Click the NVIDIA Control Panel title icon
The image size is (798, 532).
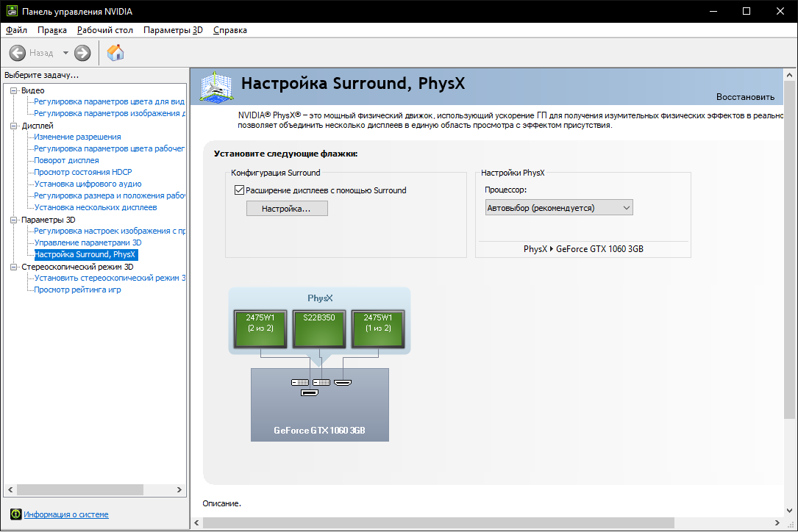click(x=12, y=11)
